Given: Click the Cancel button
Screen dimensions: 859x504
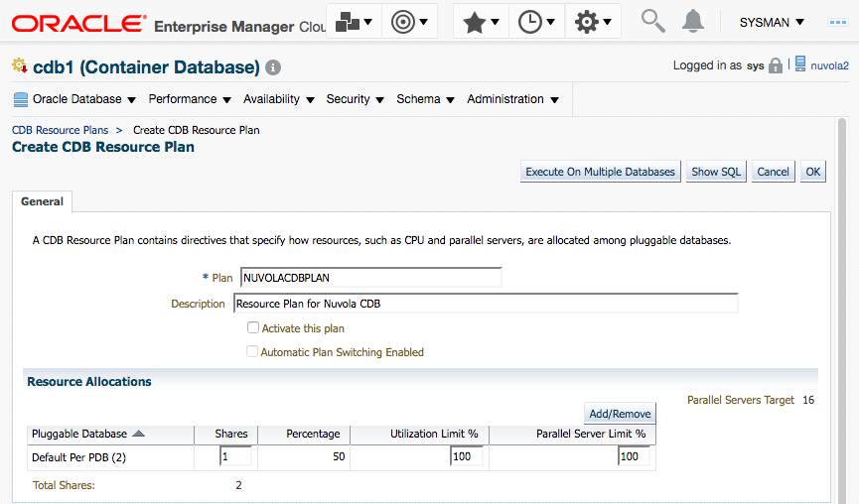Looking at the screenshot, I should coord(773,172).
